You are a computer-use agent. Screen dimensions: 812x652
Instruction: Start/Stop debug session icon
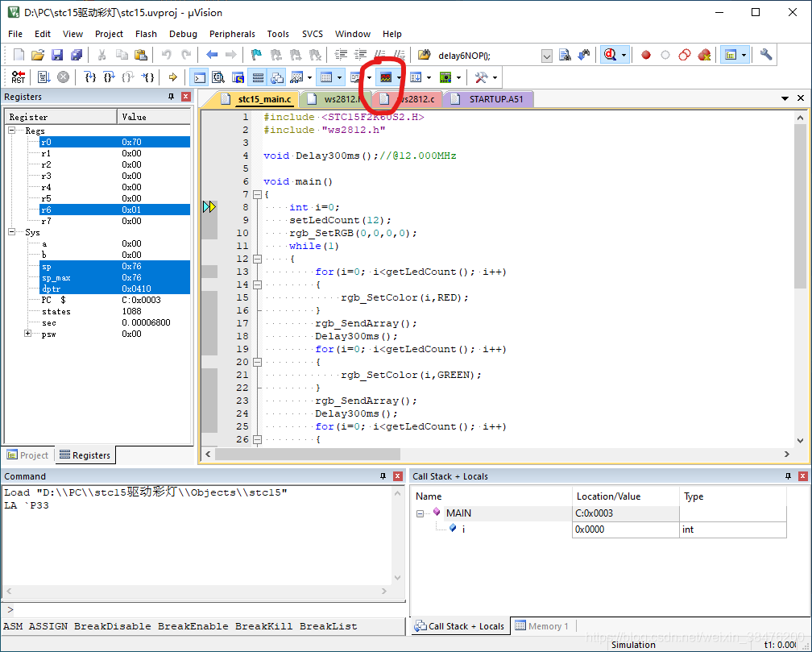pos(611,55)
